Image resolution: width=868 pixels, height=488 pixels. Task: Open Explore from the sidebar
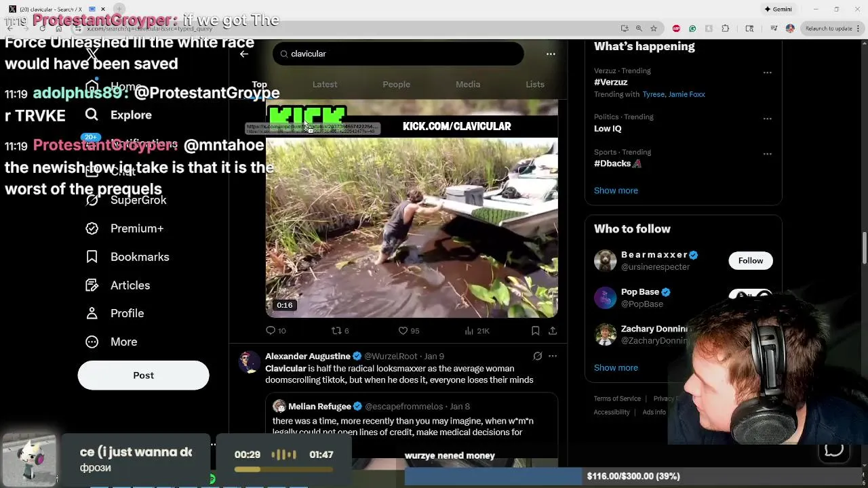pyautogui.click(x=119, y=115)
